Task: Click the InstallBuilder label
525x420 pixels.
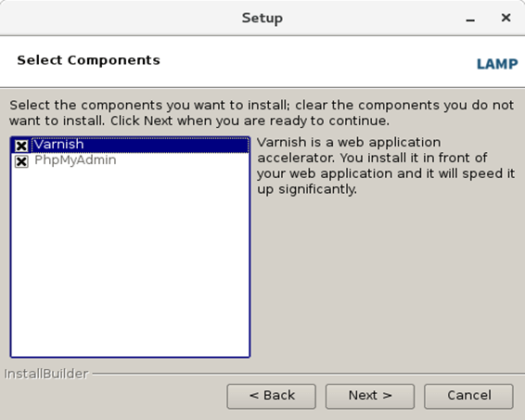Action: 45,374
